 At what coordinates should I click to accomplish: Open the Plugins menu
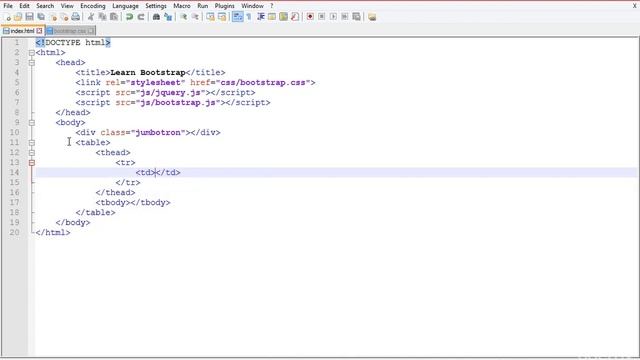tap(224, 6)
